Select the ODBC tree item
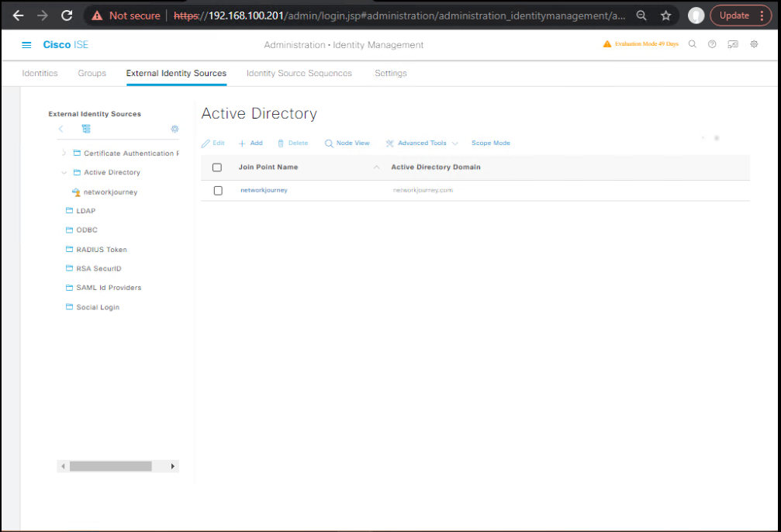 coord(87,230)
